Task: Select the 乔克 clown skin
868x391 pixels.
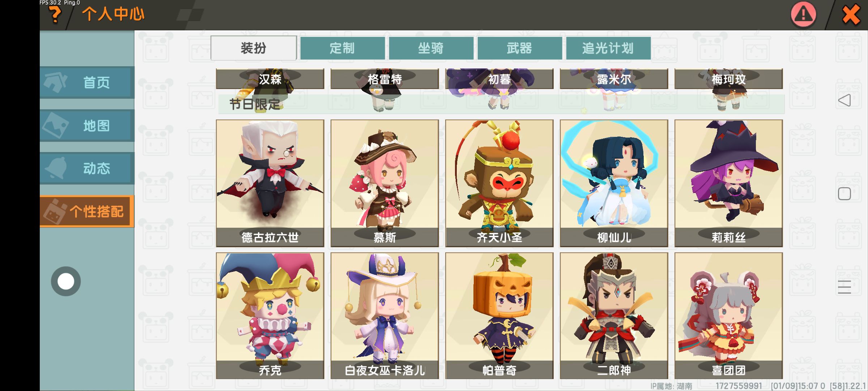Action: (x=270, y=316)
